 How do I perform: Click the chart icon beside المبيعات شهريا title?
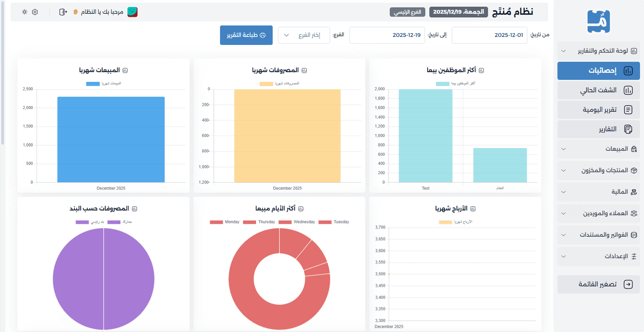(125, 71)
